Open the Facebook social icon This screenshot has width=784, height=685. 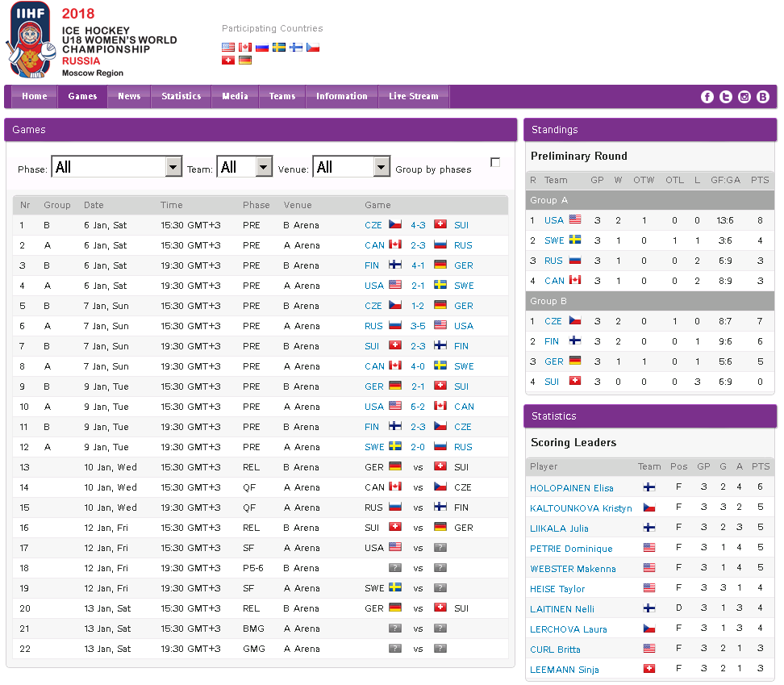tap(707, 97)
